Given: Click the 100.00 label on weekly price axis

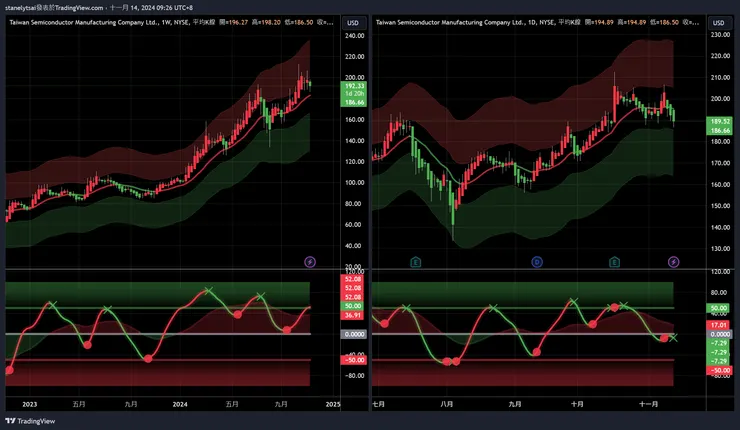Looking at the screenshot, I should [354, 182].
